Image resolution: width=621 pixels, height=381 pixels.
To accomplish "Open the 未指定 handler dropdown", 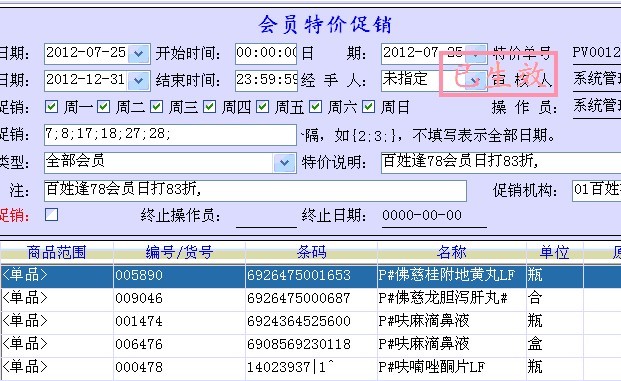I will pos(475,80).
